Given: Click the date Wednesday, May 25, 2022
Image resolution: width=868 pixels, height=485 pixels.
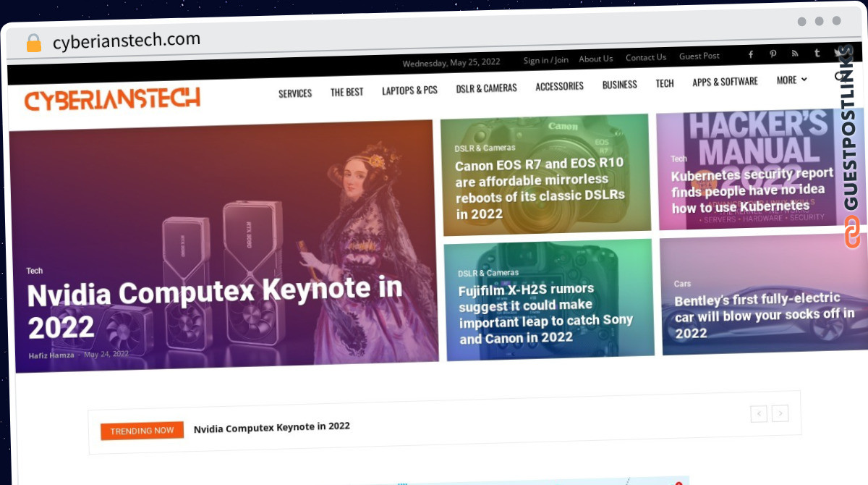Looking at the screenshot, I should coord(451,63).
